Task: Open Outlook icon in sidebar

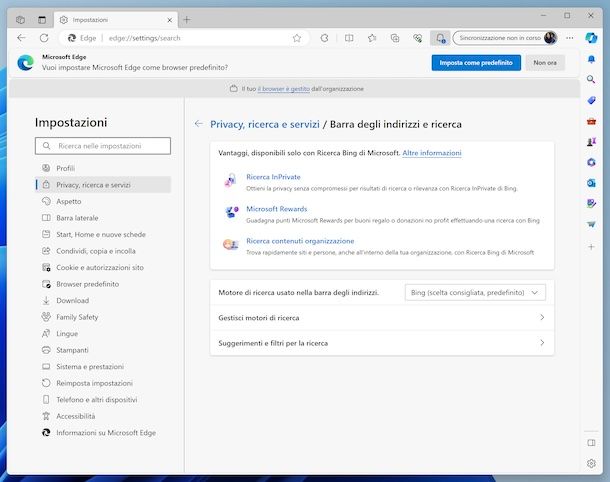Action: tap(591, 183)
